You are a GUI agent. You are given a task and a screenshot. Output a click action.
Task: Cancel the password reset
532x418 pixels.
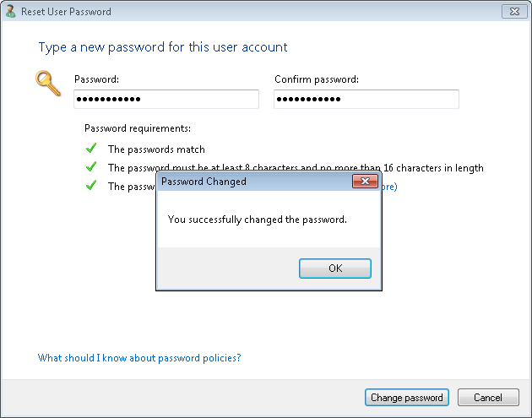click(488, 398)
